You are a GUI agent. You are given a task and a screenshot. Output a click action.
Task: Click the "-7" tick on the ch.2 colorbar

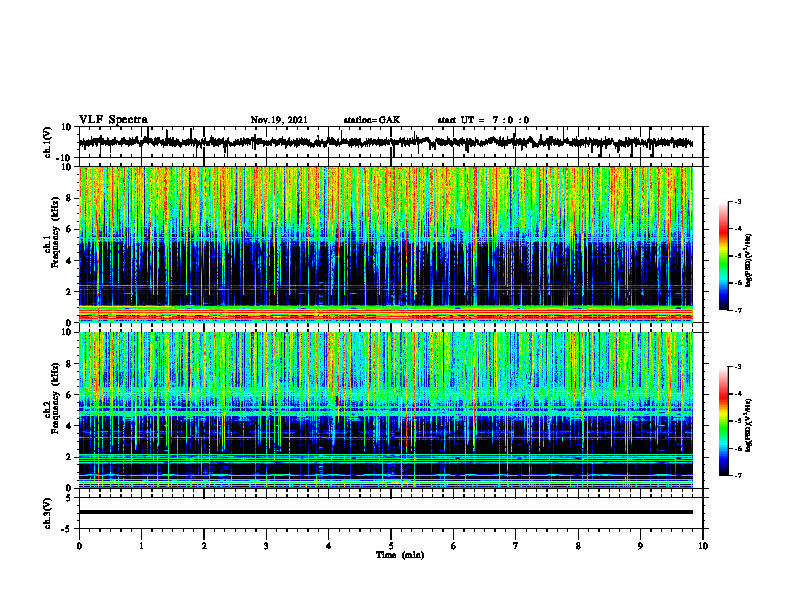coord(738,476)
